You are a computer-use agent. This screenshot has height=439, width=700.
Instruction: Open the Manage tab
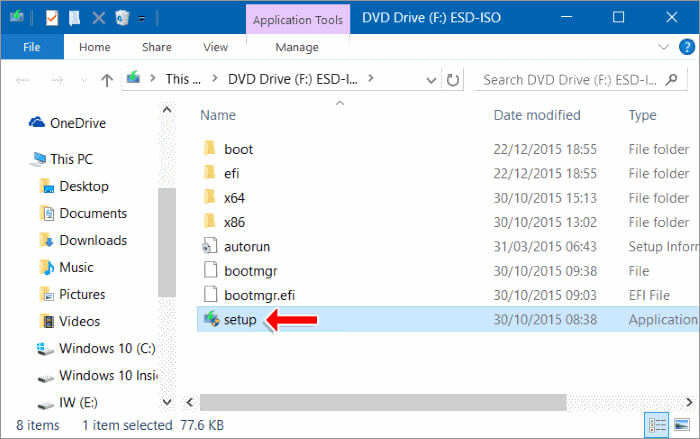[x=297, y=47]
